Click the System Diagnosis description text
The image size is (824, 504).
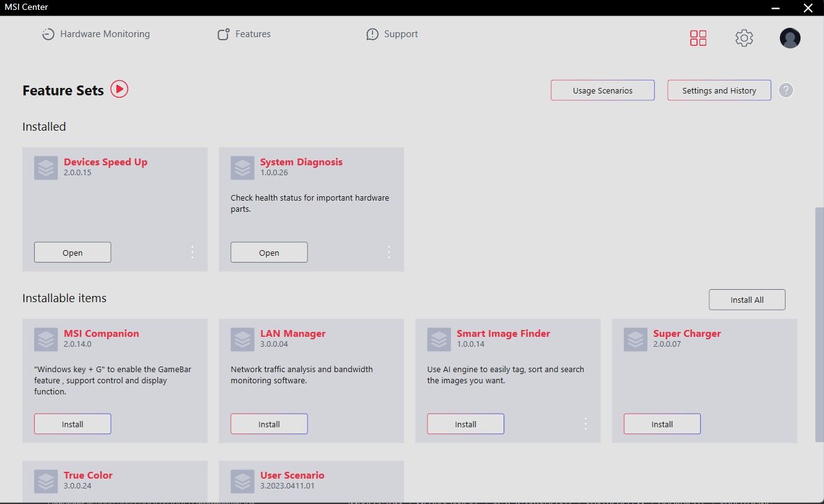click(x=310, y=204)
